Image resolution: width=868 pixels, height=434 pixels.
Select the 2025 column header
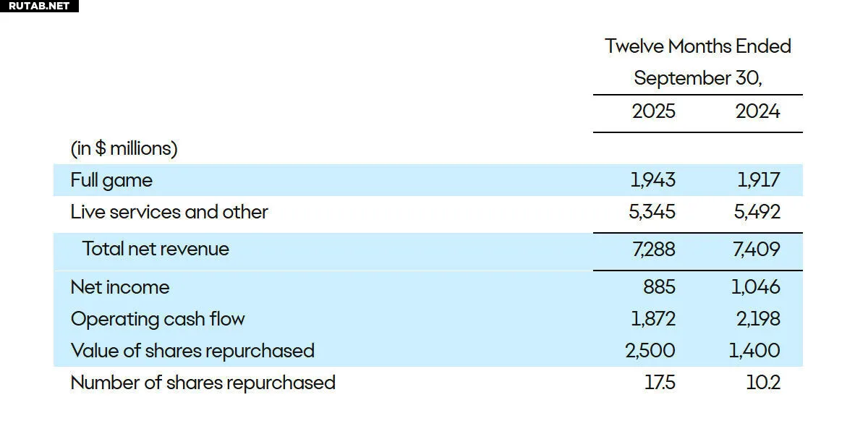click(x=653, y=111)
